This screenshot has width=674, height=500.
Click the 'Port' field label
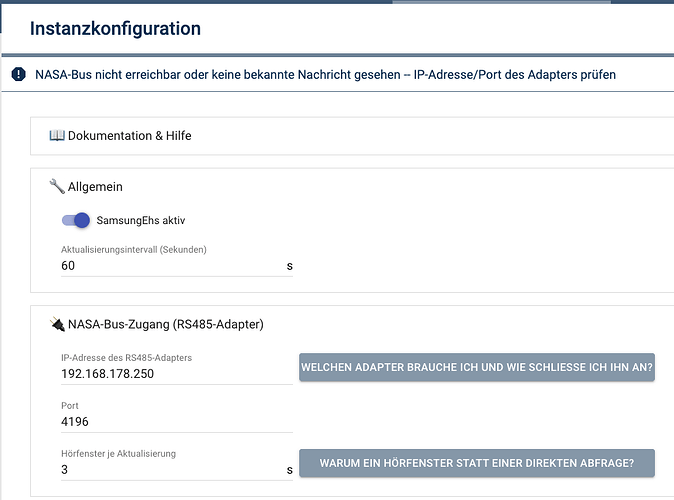pyautogui.click(x=70, y=405)
